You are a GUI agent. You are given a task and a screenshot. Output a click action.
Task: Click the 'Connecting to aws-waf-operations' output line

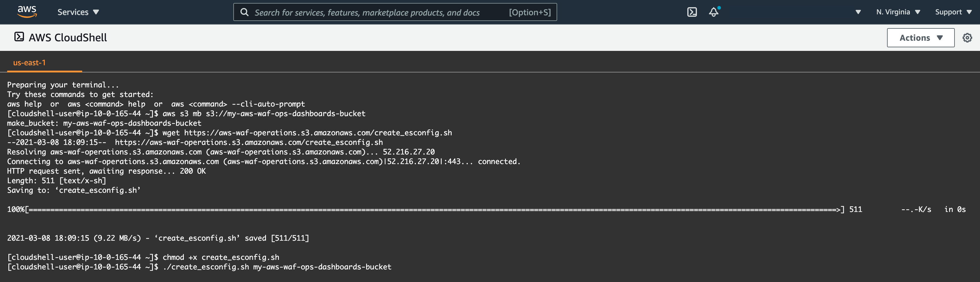coord(264,161)
